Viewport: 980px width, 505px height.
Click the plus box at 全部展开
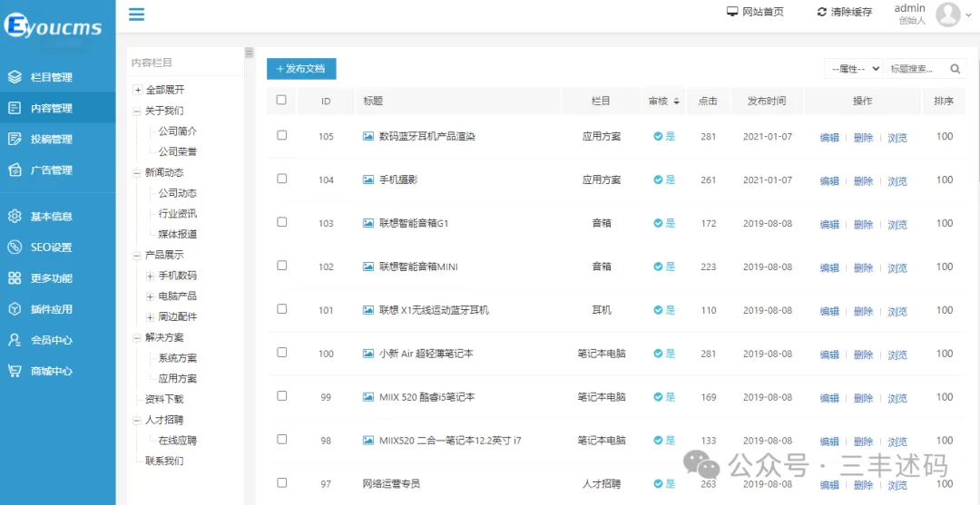[138, 91]
